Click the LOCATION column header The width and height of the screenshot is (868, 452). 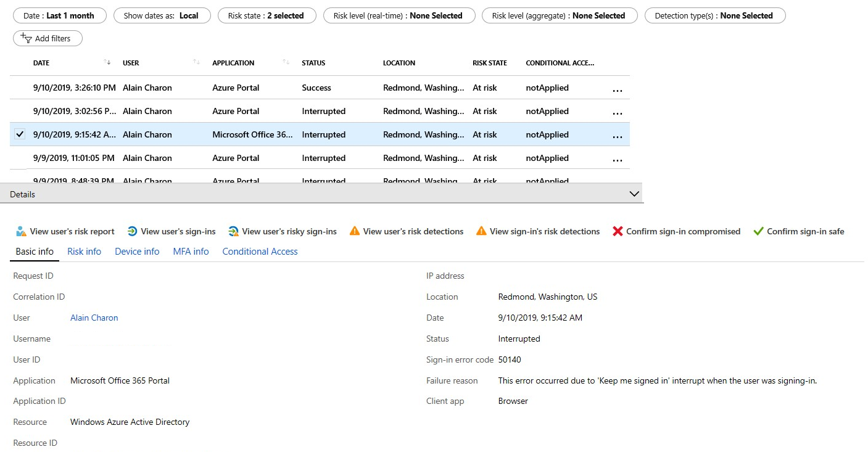coord(399,63)
